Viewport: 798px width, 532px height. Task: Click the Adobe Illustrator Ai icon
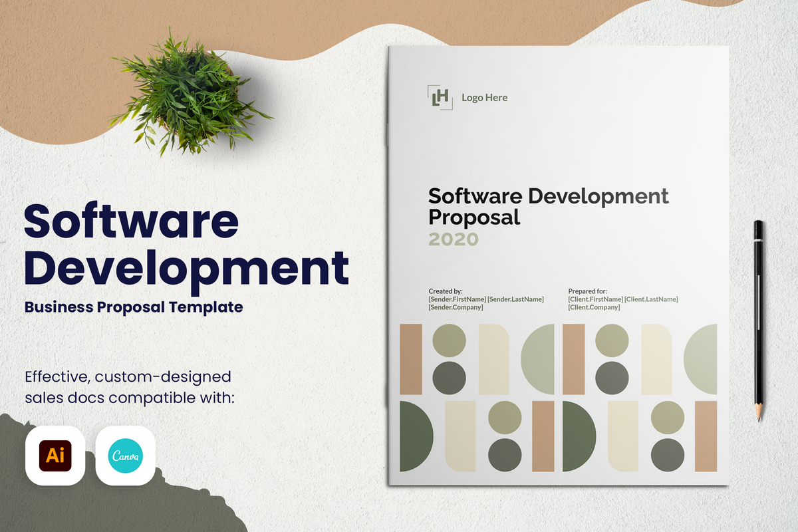[55, 456]
